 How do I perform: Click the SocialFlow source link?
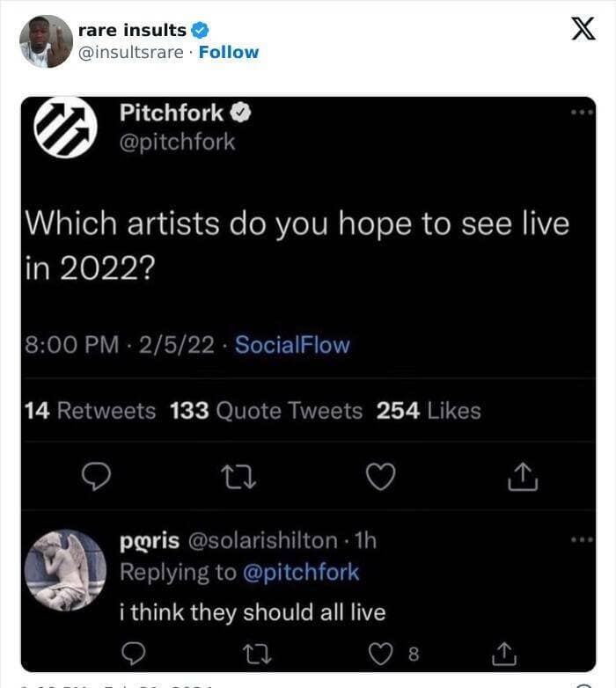coord(292,345)
